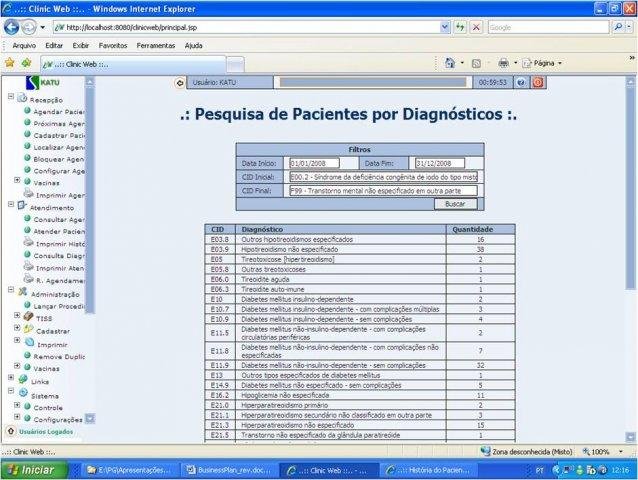Click the search magnifier icon
Image resolution: width=638 pixels, height=480 pixels.
tap(618, 27)
